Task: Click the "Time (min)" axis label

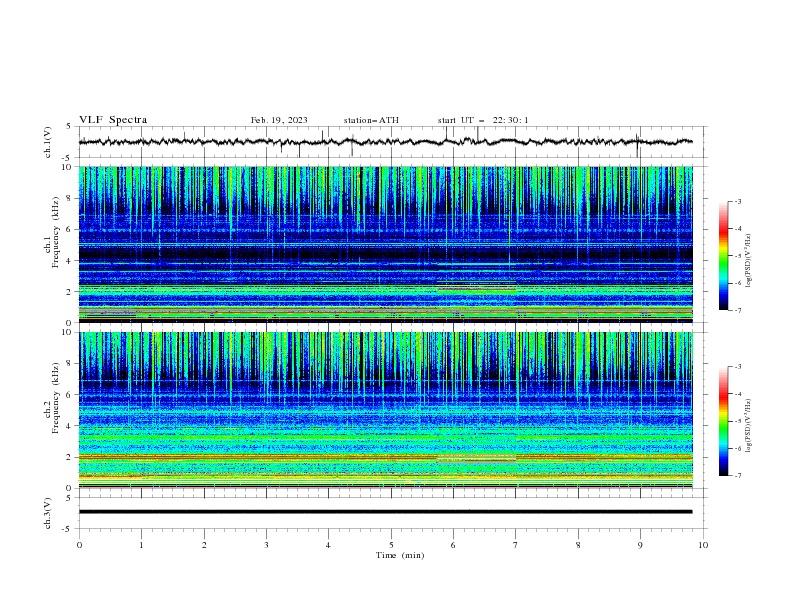Action: point(400,555)
